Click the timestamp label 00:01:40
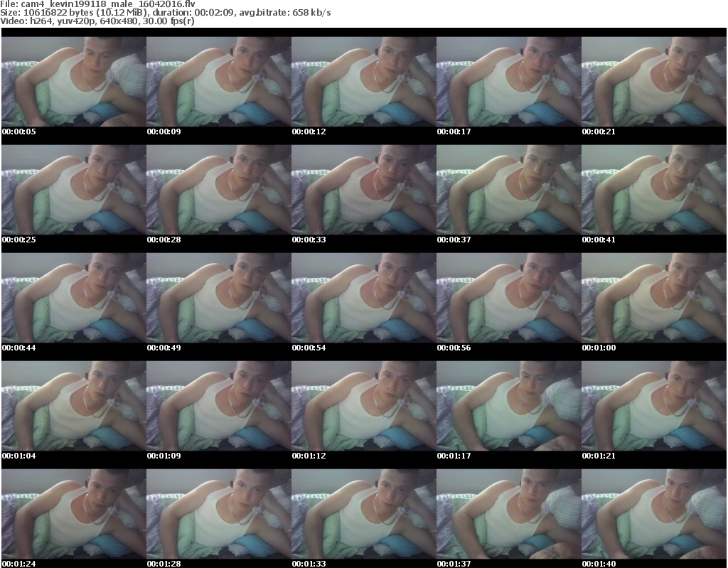Viewport: 728px width, 568px height. tap(599, 564)
